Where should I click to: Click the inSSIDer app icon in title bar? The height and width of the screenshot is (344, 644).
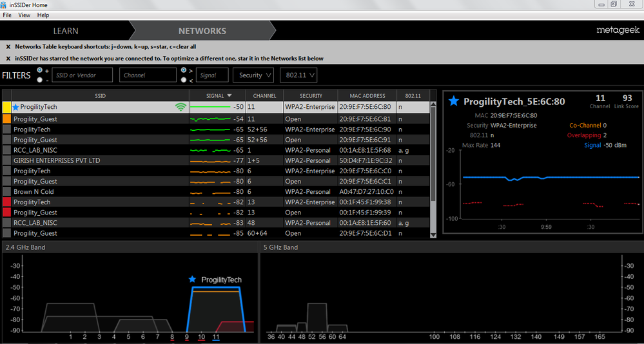click(5, 5)
